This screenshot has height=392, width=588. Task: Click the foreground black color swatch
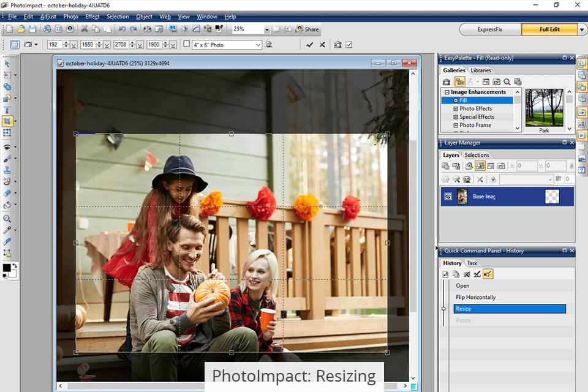pos(6,268)
